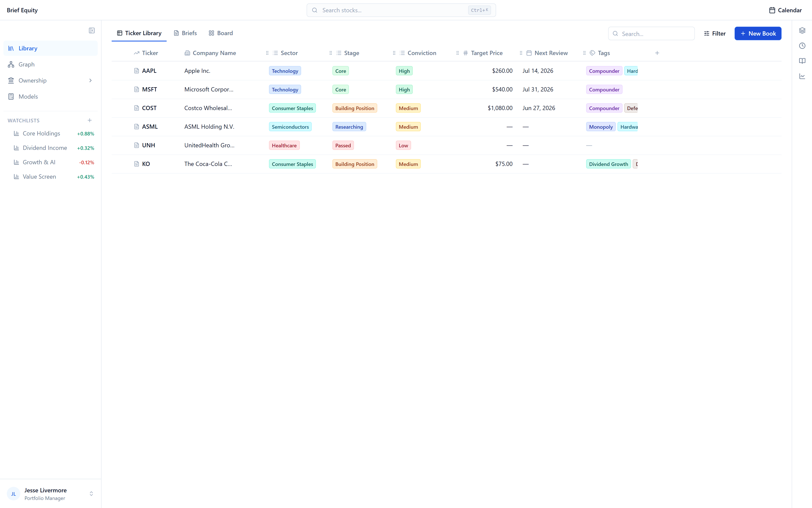Click the ASML row document icon

pos(137,127)
